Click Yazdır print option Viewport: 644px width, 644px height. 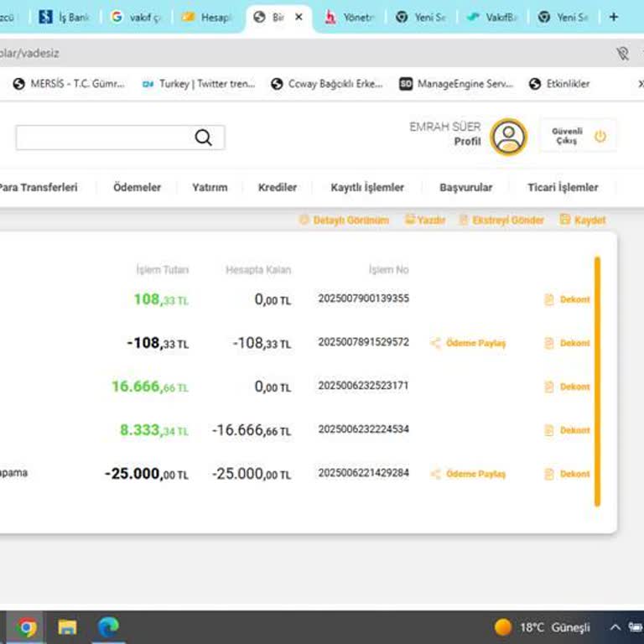(425, 221)
